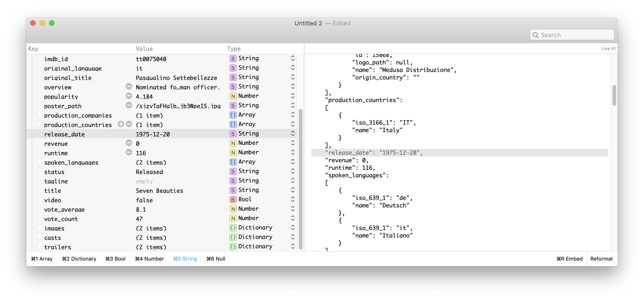Expand the production_companies disclosure circle
This screenshot has height=301, width=644.
tap(39, 115)
